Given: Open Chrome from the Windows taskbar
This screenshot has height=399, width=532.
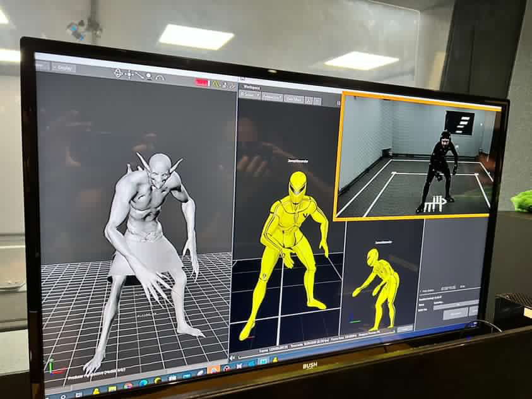Looking at the screenshot, I should pyautogui.click(x=128, y=384).
